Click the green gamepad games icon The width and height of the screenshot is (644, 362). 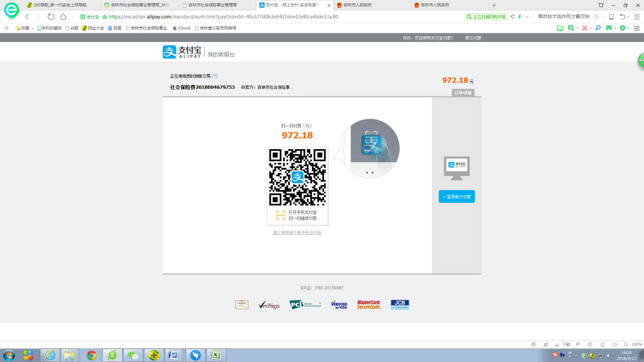609,28
